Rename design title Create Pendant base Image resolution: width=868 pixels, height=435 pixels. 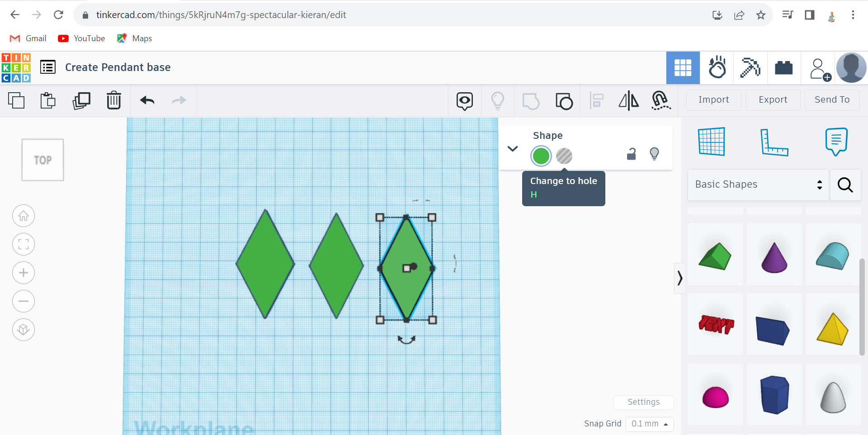pos(118,67)
